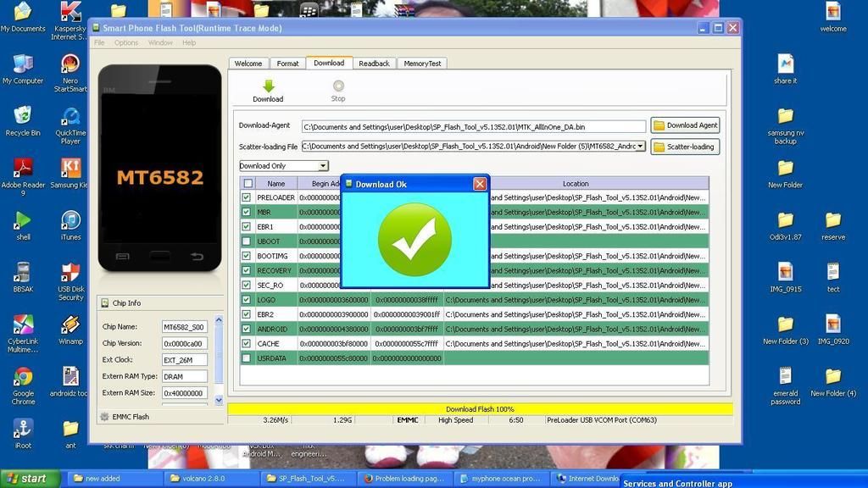Expand the Scatter-loading File path dropdown
Image resolution: width=868 pixels, height=488 pixels.
(641, 147)
